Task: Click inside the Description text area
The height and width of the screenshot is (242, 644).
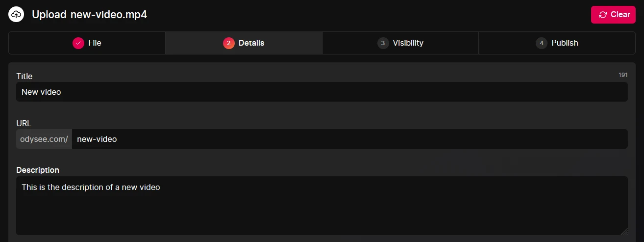Action: point(322,206)
